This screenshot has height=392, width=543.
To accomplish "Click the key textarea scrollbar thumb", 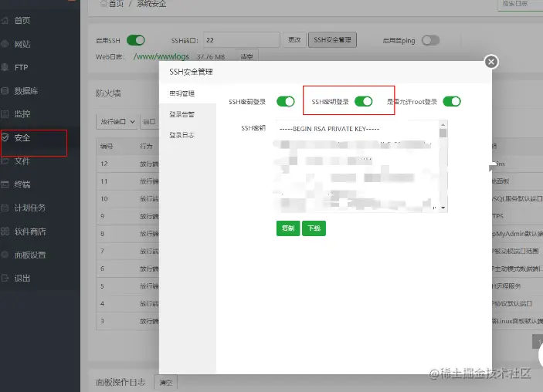I will pyautogui.click(x=443, y=133).
